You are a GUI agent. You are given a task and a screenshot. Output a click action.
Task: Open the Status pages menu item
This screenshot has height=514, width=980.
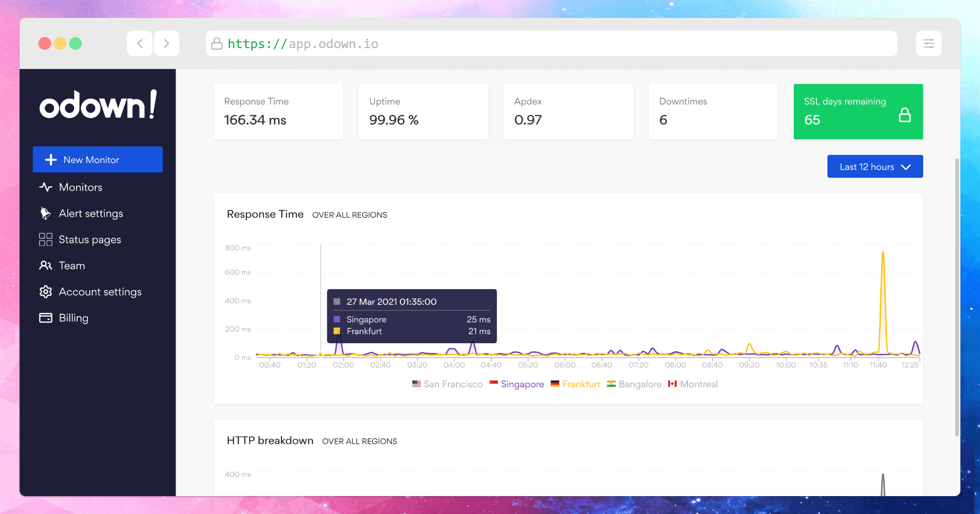pos(89,239)
